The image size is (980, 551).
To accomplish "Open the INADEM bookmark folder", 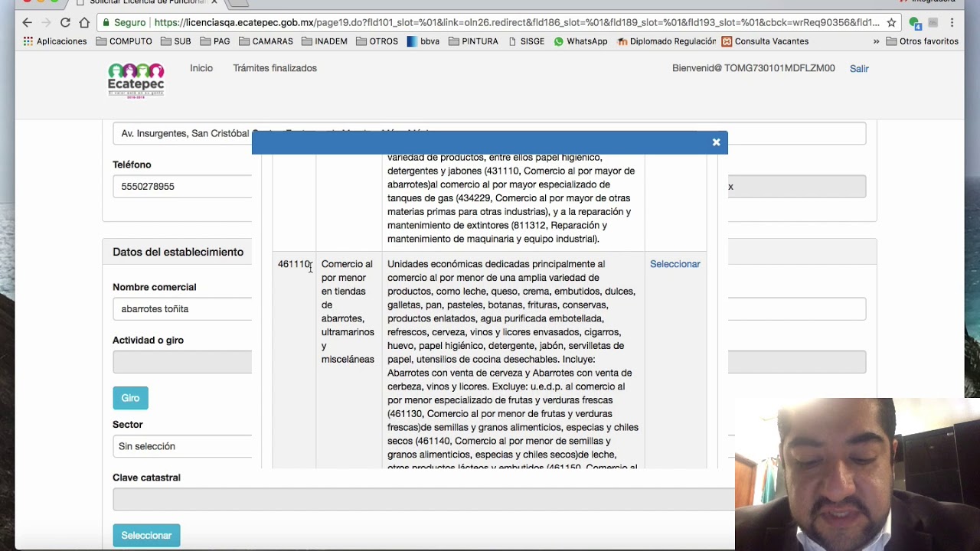I will pos(324,41).
